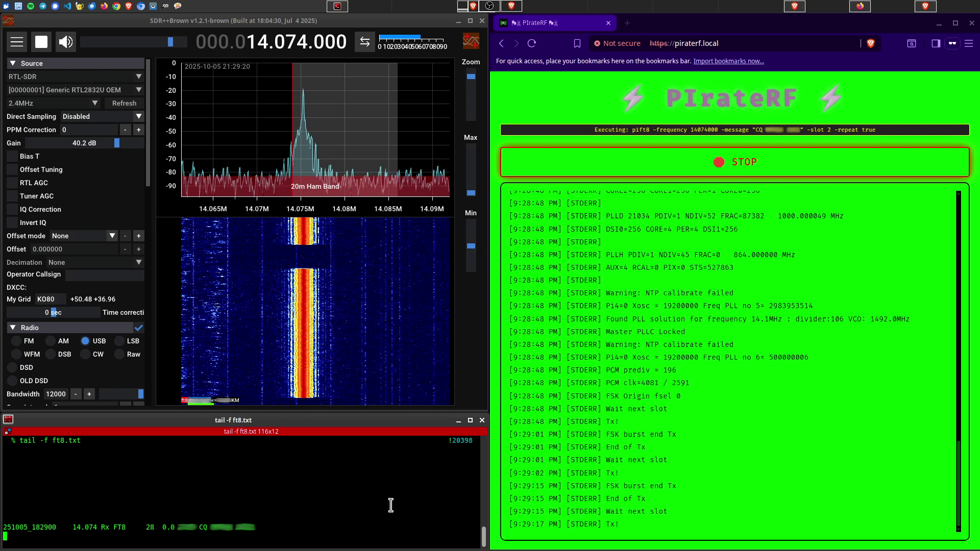Click the red STOP transmission button
This screenshot has height=551, width=980.
734,162
